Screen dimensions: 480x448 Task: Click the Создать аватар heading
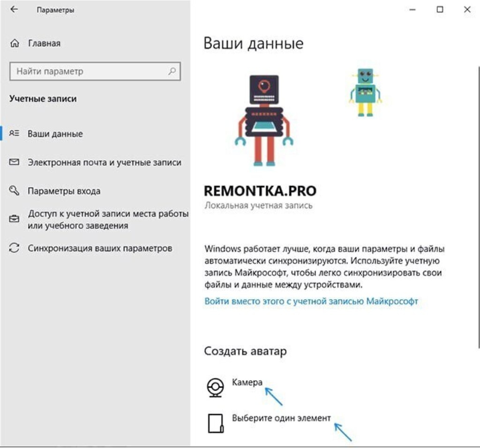[x=246, y=351]
